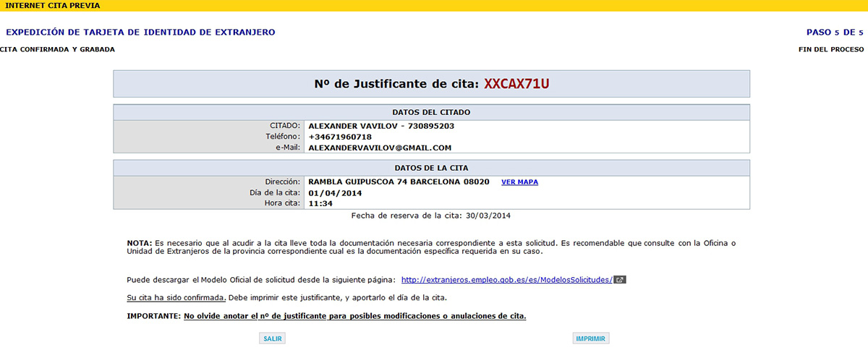The height and width of the screenshot is (353, 868).
Task: Click the appointment code XXCAX71U
Action: point(516,83)
